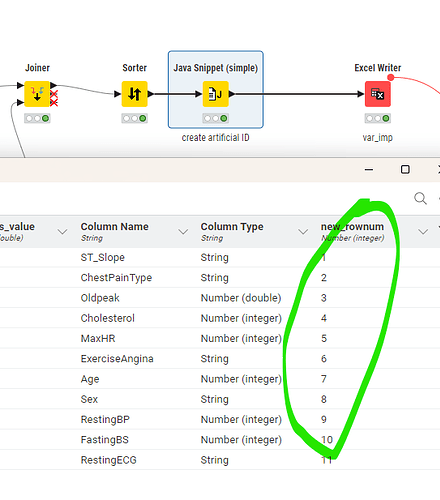
Task: Click the 'create artificial ID' node annotation
Action: [215, 137]
